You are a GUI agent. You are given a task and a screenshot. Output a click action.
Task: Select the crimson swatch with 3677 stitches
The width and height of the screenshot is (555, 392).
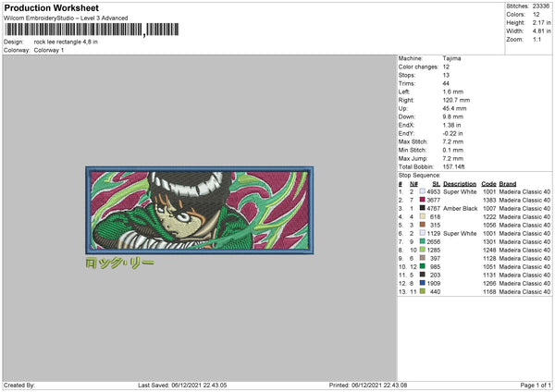[421, 201]
